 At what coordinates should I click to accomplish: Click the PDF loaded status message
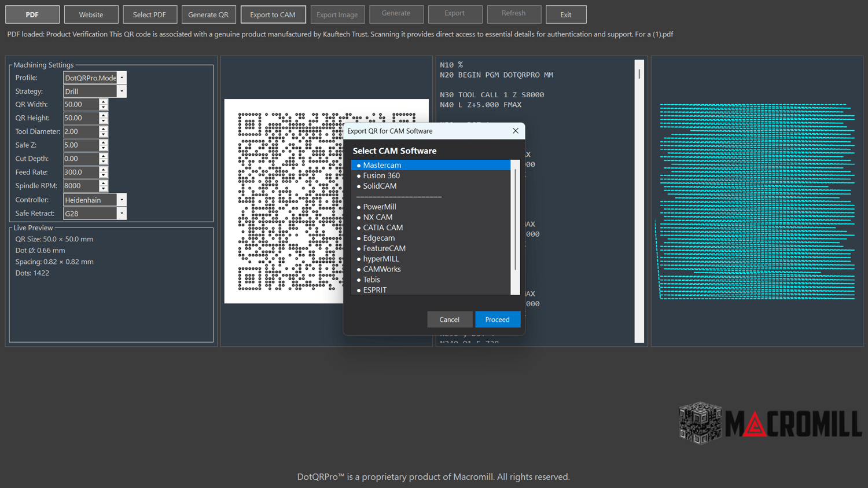click(x=340, y=34)
